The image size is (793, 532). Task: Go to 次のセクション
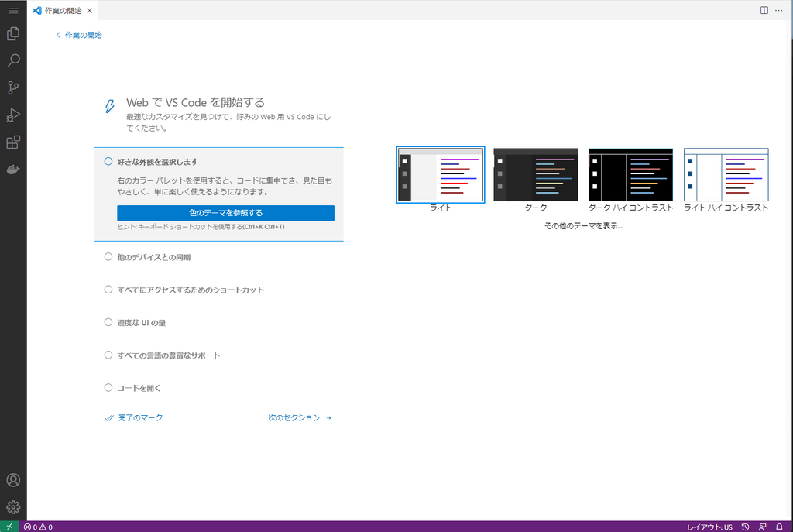point(295,417)
